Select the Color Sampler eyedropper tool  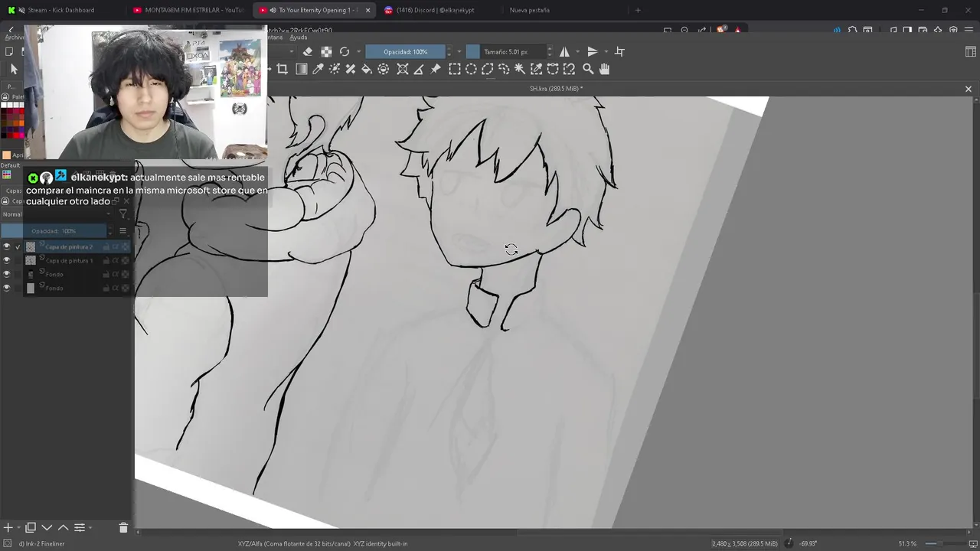pyautogui.click(x=318, y=69)
